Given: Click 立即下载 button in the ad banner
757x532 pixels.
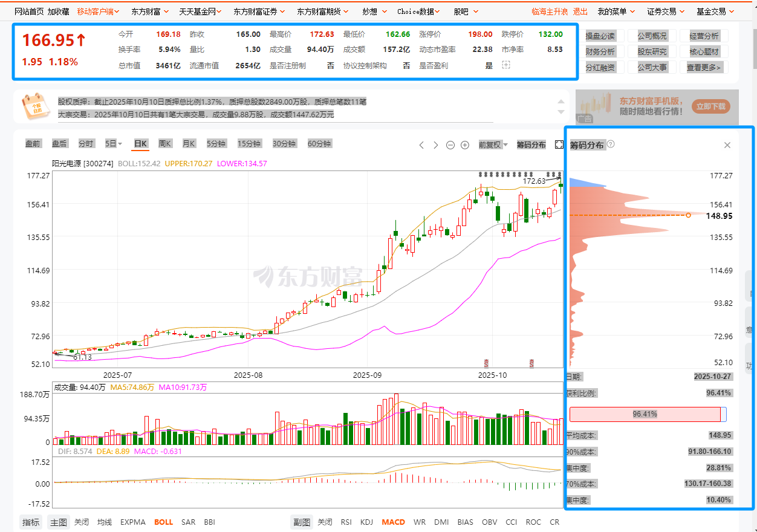Looking at the screenshot, I should (x=711, y=106).
